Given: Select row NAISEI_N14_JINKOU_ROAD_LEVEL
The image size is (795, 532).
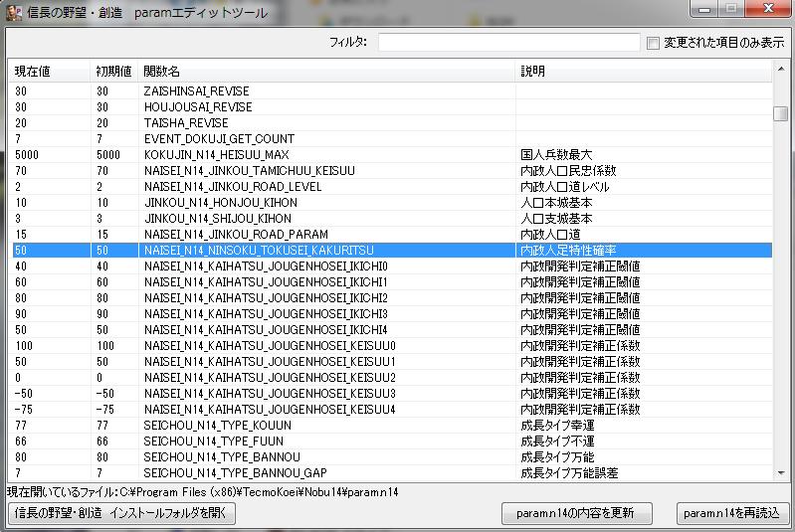Looking at the screenshot, I should pos(392,187).
